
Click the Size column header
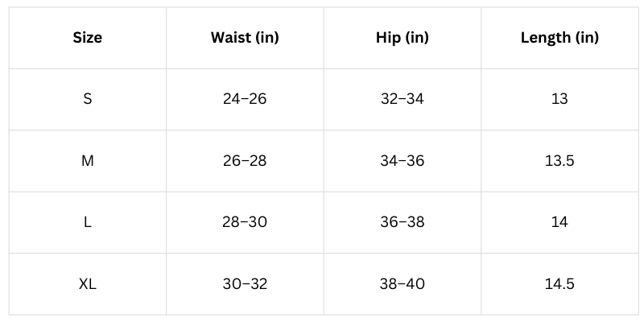coord(88,38)
